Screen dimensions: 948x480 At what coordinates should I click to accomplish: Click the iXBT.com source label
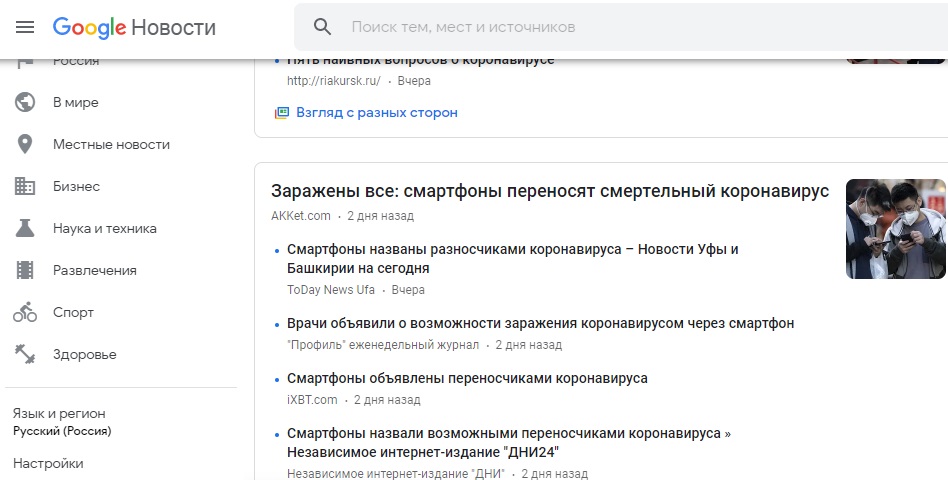(312, 400)
